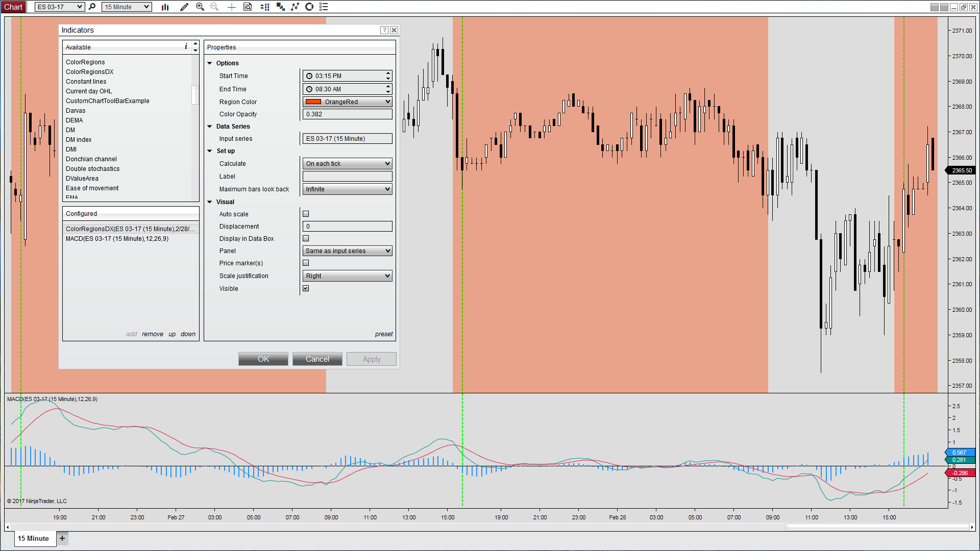The width and height of the screenshot is (980, 551).
Task: Open the bar style candlestick icon
Action: coord(165,7)
